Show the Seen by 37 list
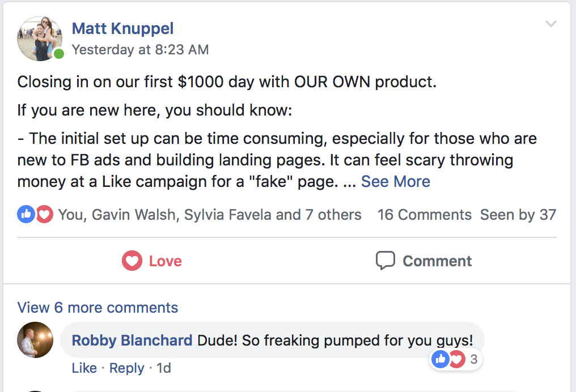 pos(518,215)
